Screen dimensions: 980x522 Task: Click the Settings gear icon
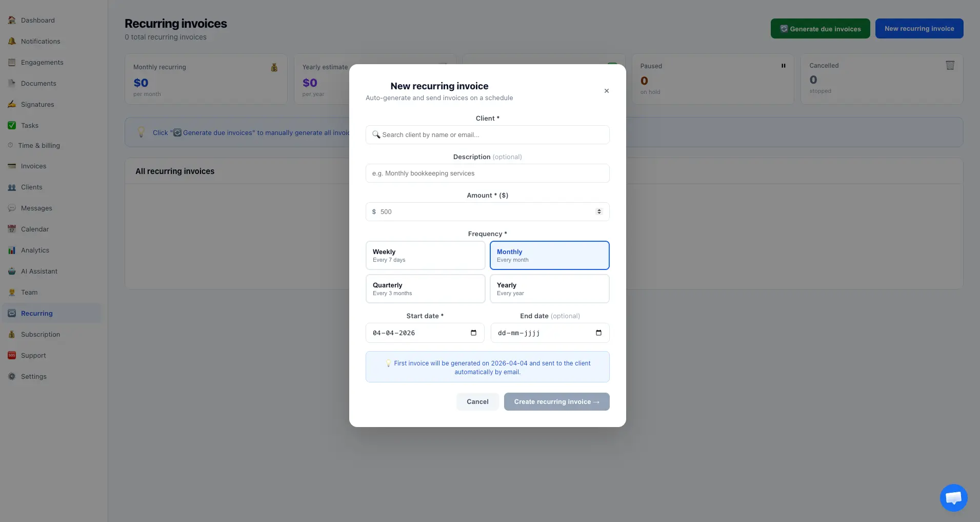(x=12, y=377)
